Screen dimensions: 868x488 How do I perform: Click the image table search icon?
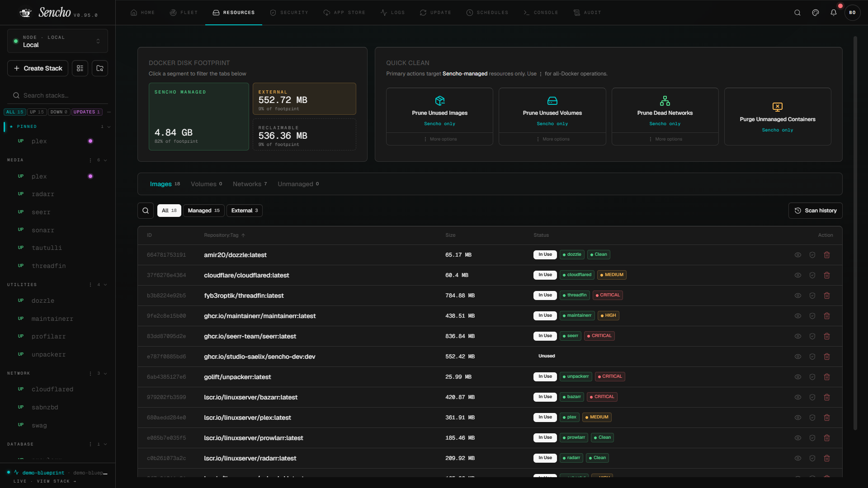(146, 211)
